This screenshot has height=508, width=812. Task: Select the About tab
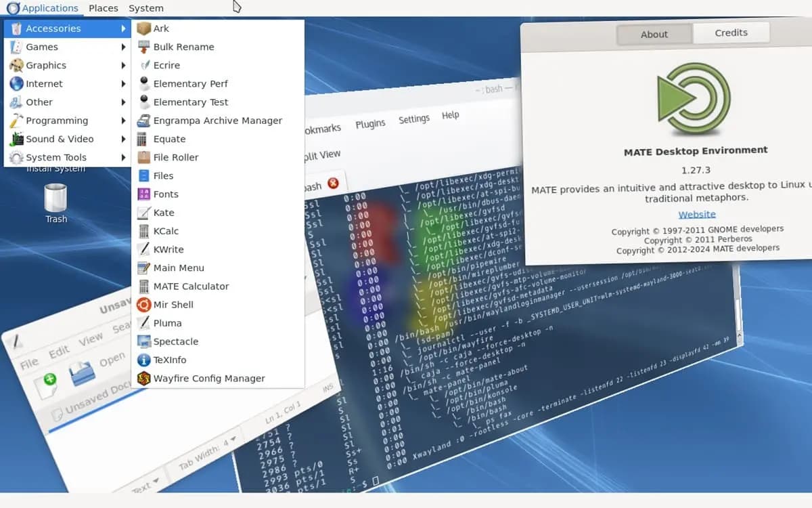654,34
